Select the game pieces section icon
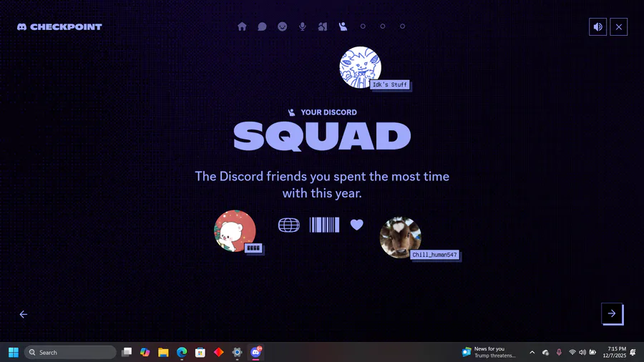644x362 pixels. tap(323, 26)
